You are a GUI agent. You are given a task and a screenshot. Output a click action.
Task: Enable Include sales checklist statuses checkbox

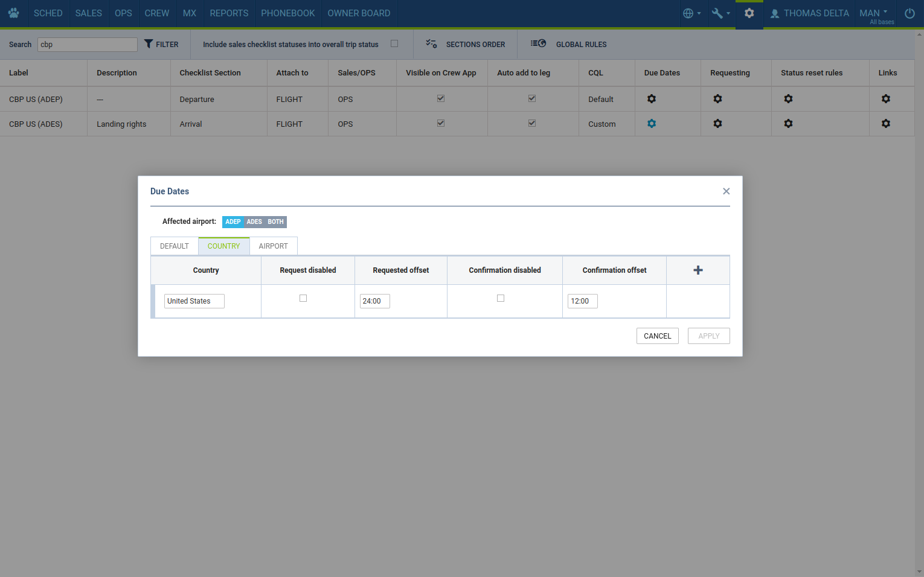394,43
